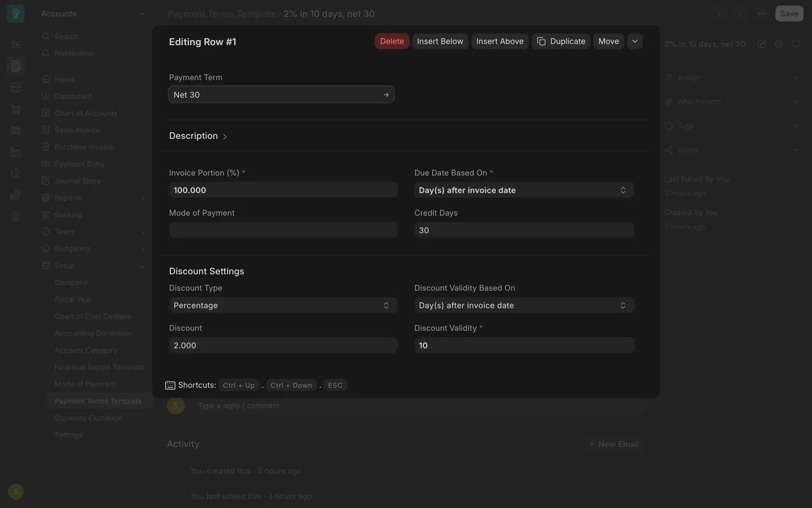Open Due Date Based On dropdown
812x508 pixels.
[524, 190]
